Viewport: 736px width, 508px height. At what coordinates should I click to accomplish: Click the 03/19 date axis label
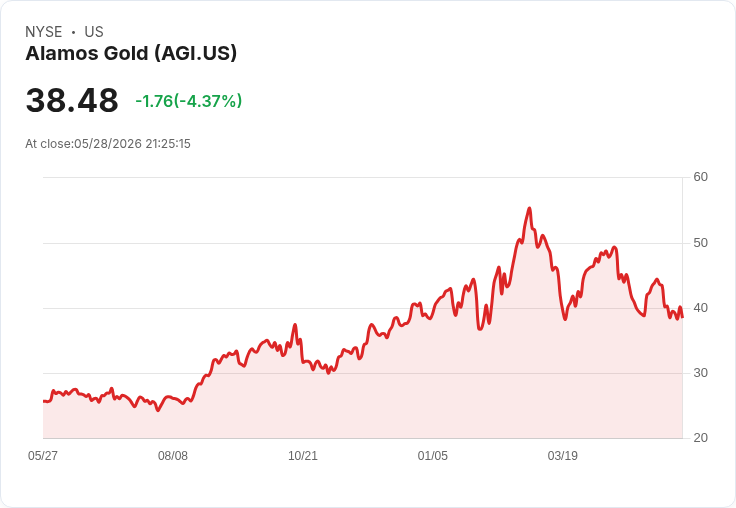coord(562,455)
